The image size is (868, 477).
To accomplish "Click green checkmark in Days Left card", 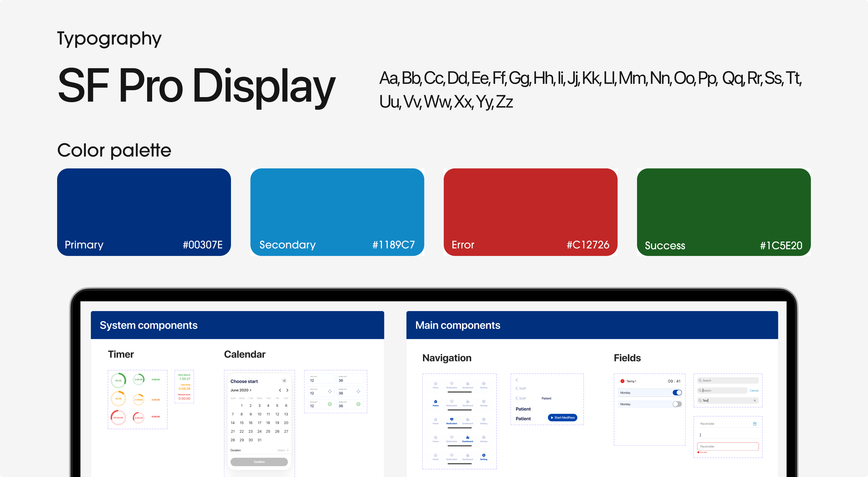I will pos(330,404).
